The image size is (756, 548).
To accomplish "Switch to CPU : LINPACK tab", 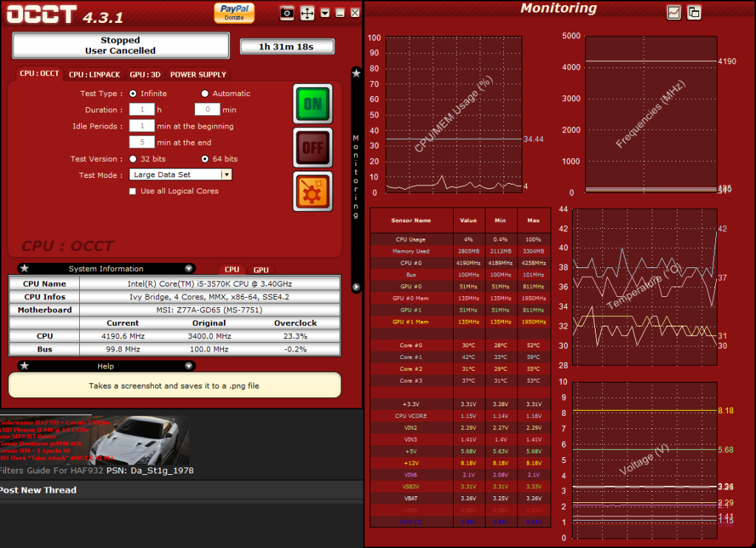I will (x=94, y=75).
